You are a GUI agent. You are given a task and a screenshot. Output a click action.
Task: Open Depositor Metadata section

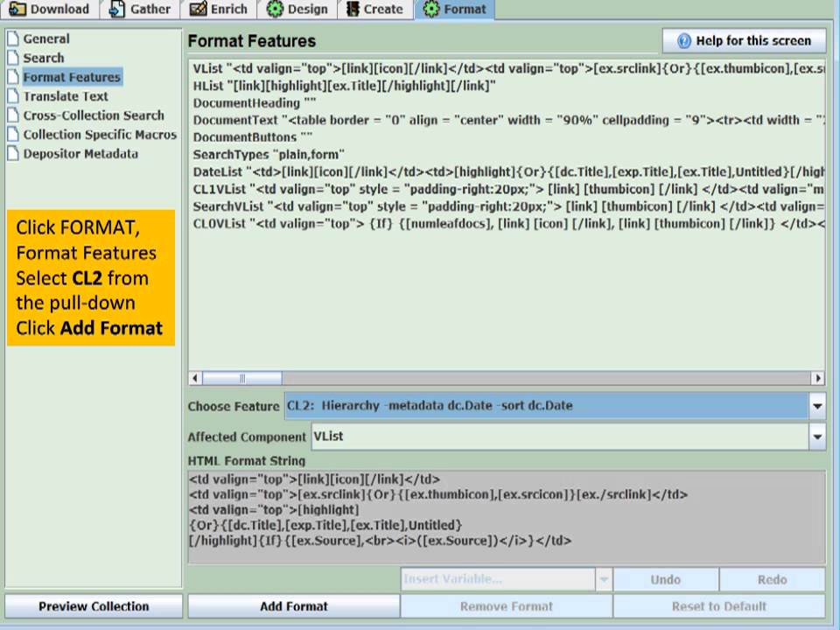[x=80, y=154]
